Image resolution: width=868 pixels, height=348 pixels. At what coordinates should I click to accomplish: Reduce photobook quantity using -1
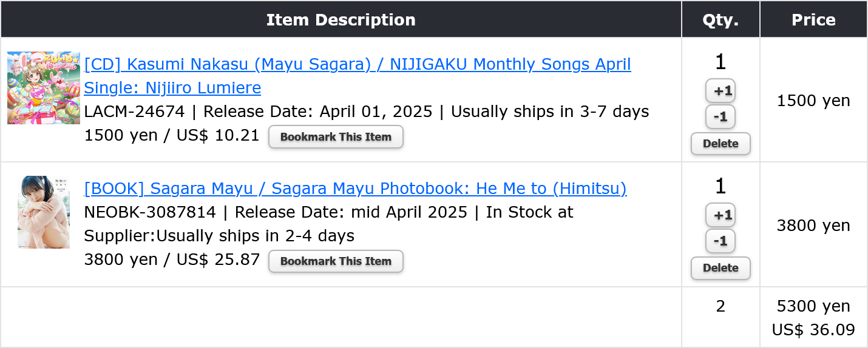[721, 241]
